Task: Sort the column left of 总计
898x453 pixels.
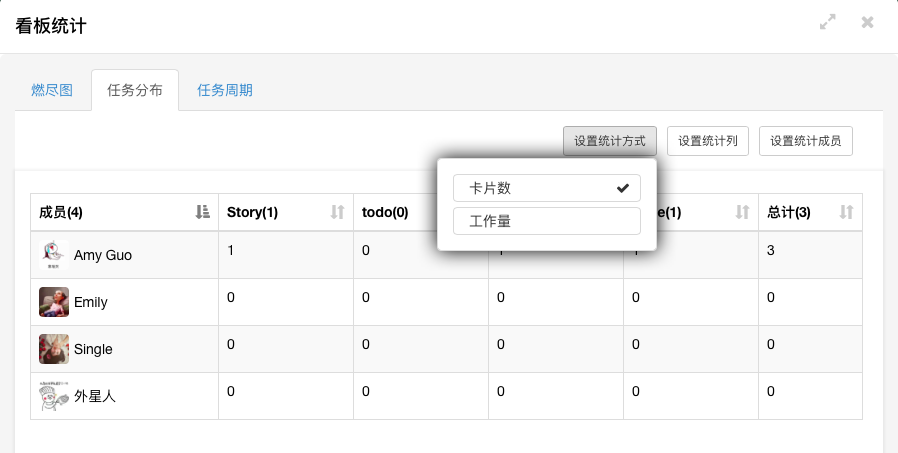Action: point(742,212)
